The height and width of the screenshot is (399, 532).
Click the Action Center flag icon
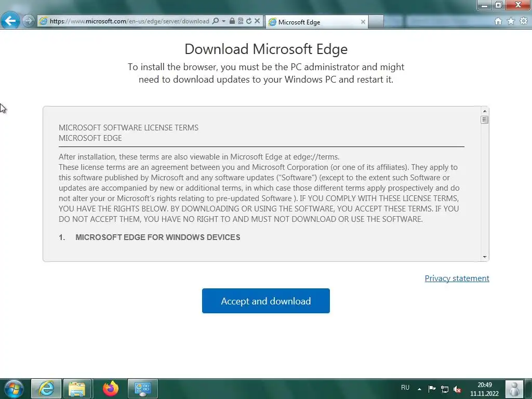coord(432,389)
